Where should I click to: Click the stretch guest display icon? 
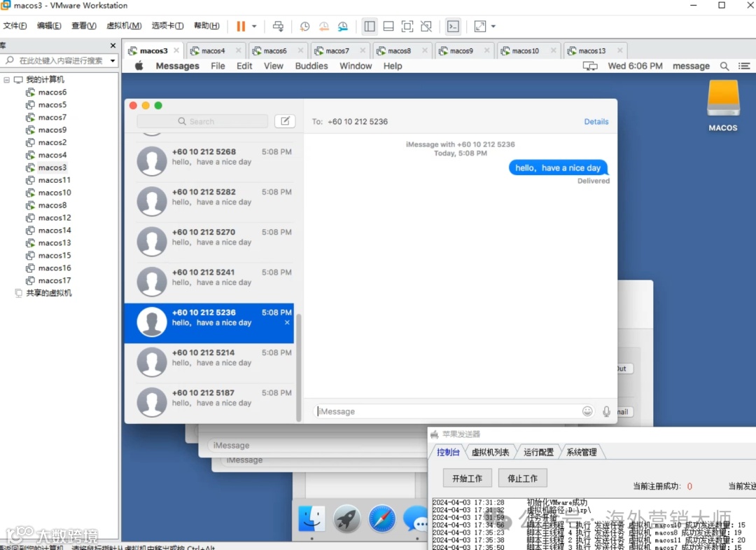click(x=480, y=27)
